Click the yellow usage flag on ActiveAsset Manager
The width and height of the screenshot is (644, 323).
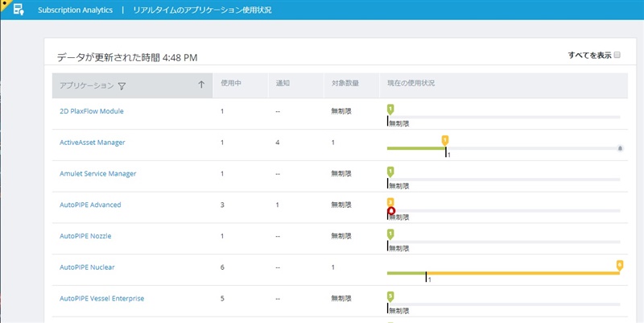[444, 140]
